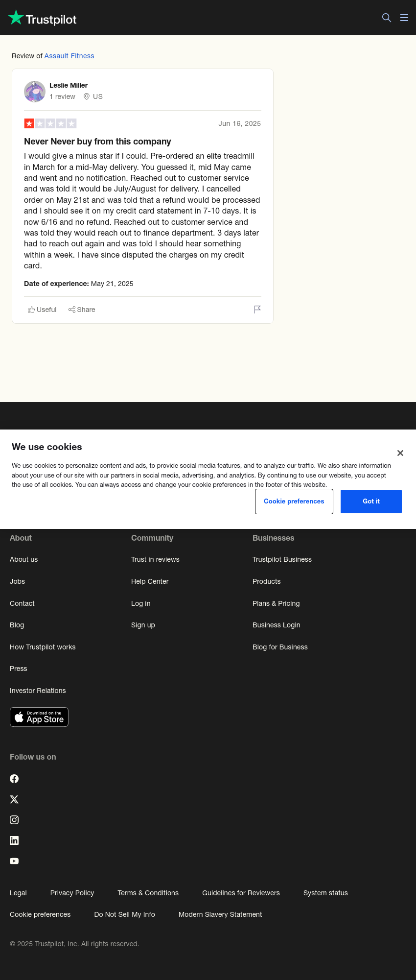
Task: Open Do Not Sell My Info
Action: click(x=124, y=914)
